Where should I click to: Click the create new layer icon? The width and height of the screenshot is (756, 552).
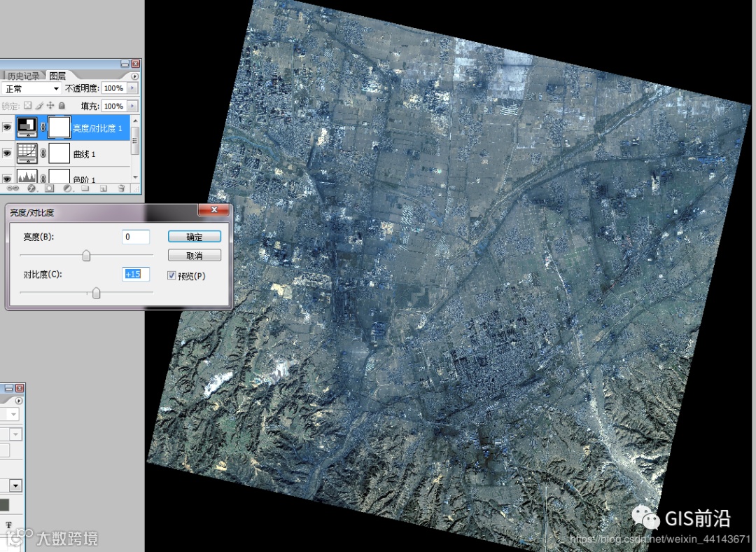(x=103, y=188)
